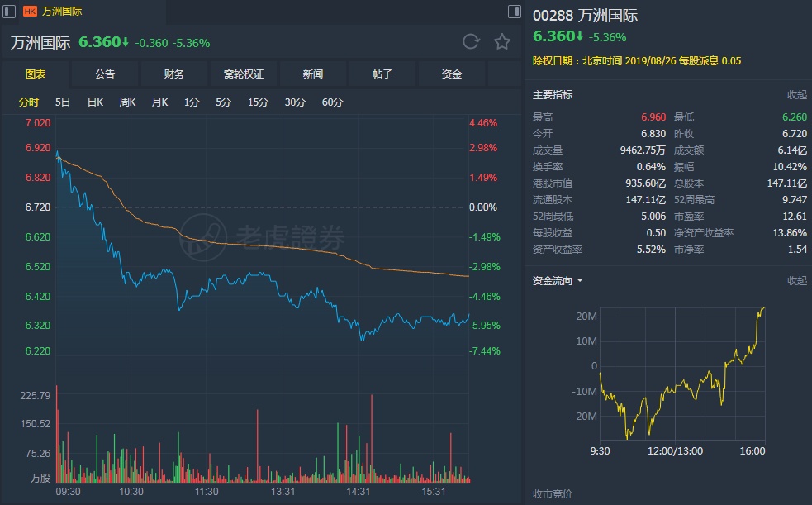Toggle the left sidebar panel icon
The width and height of the screenshot is (812, 505).
[x=10, y=12]
